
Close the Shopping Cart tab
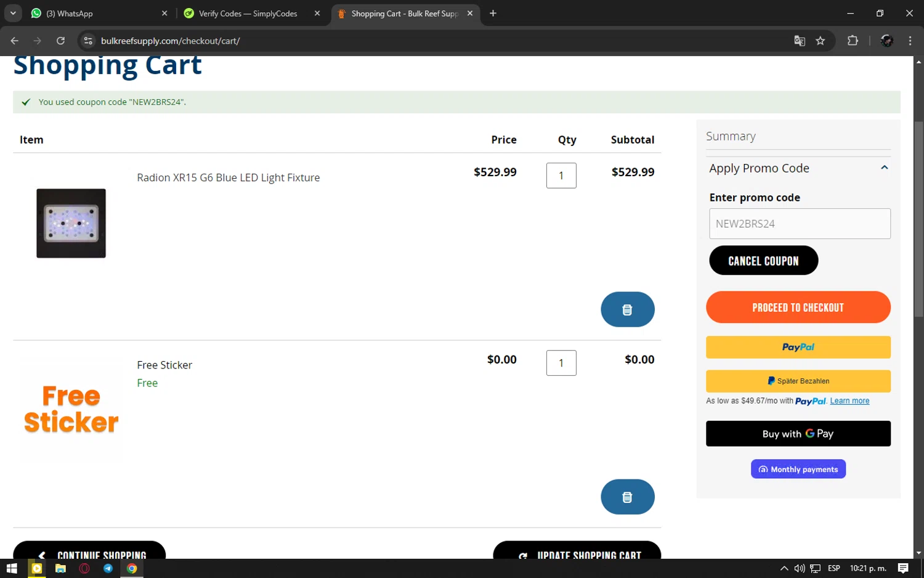click(470, 14)
